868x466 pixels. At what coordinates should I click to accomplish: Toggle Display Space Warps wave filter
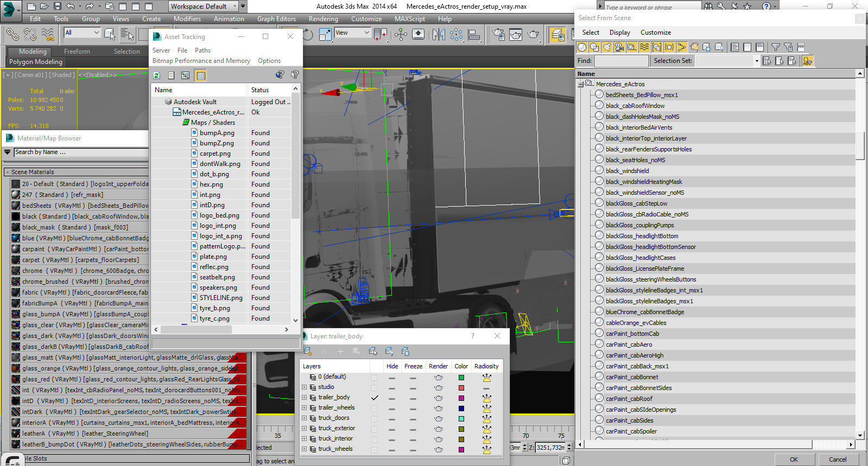click(644, 47)
